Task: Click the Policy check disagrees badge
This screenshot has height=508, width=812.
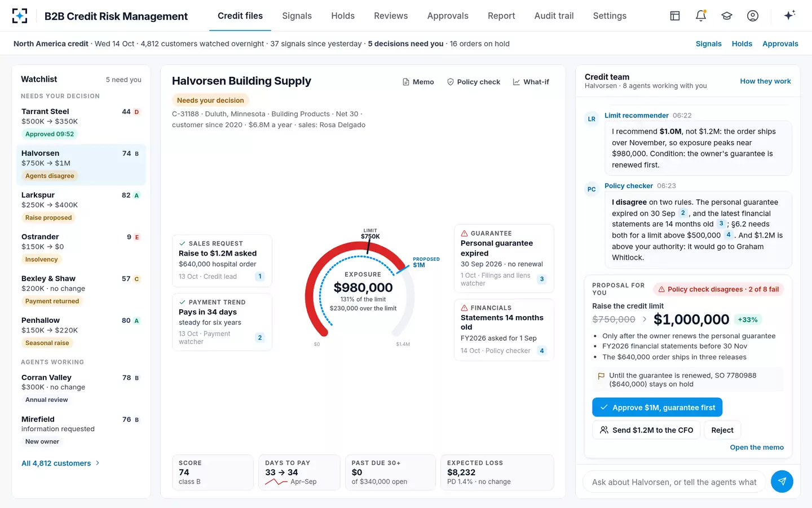Action: click(x=718, y=290)
